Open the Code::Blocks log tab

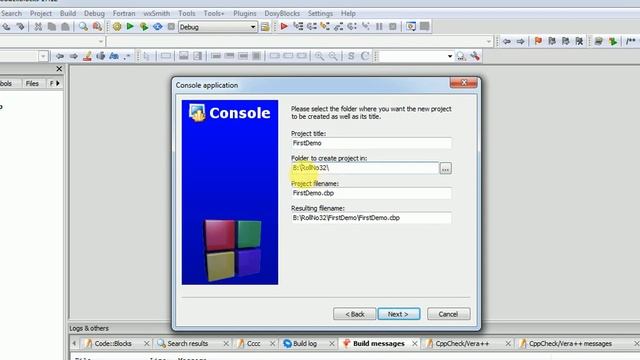(x=113, y=344)
